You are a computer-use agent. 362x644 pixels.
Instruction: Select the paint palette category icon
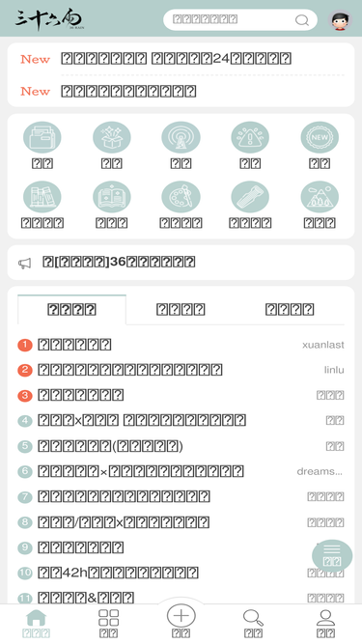coord(181,197)
